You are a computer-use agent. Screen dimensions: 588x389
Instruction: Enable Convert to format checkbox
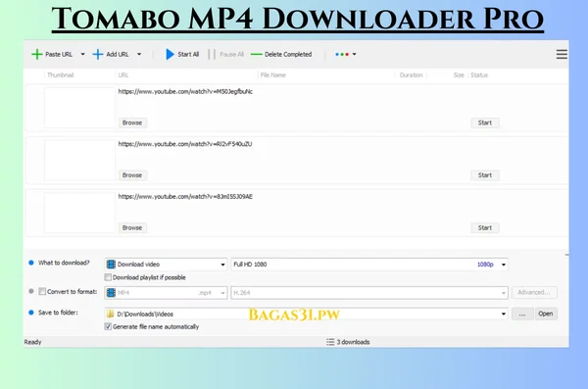click(x=42, y=291)
